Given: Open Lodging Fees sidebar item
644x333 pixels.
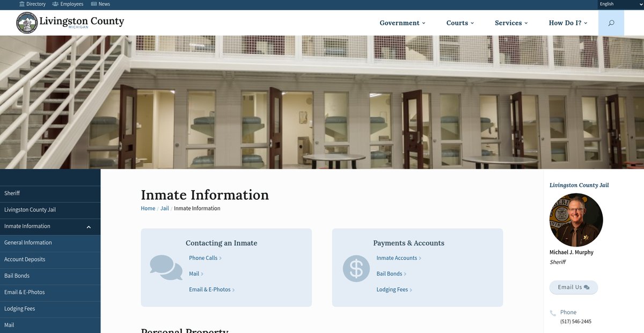Looking at the screenshot, I should coord(50,309).
